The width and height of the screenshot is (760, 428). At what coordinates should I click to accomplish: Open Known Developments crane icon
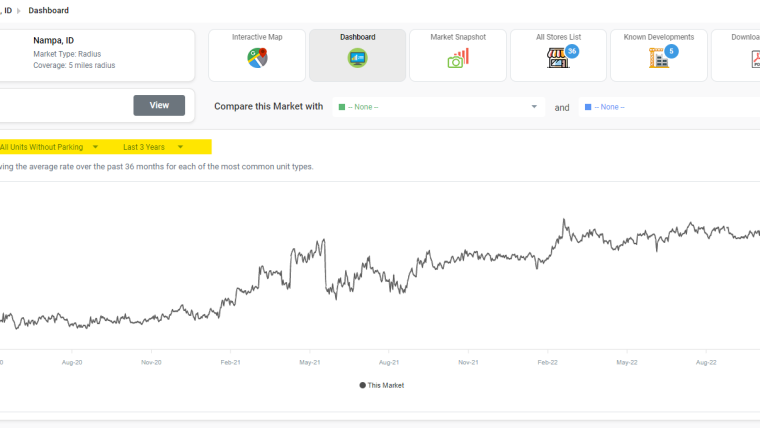659,58
